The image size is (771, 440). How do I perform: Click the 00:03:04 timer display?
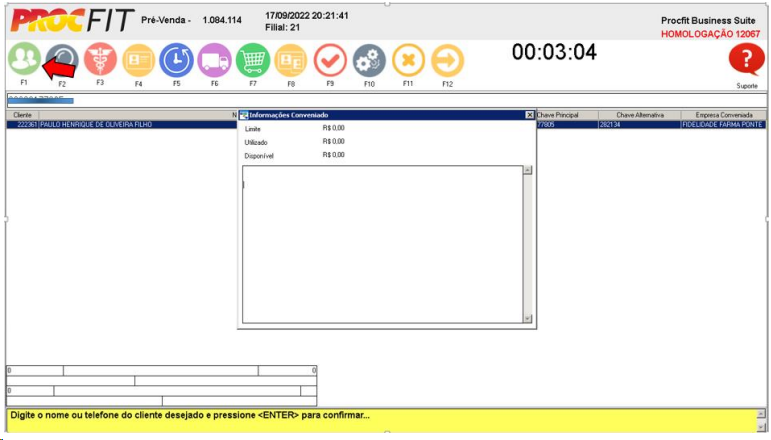point(554,52)
